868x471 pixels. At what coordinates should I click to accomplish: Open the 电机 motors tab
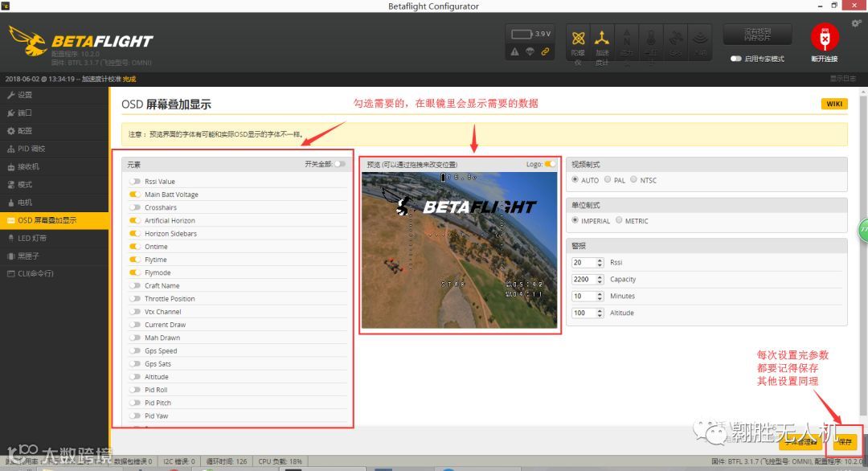[55, 203]
